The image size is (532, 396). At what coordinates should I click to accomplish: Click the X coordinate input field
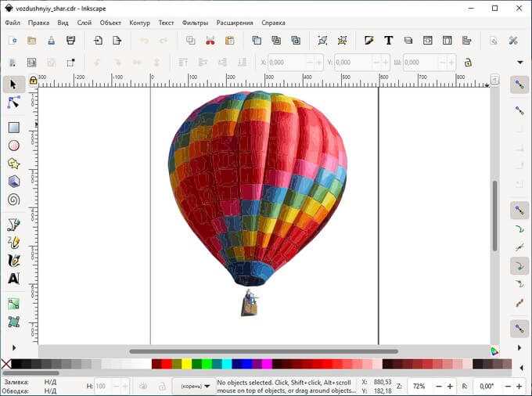pyautogui.click(x=287, y=63)
